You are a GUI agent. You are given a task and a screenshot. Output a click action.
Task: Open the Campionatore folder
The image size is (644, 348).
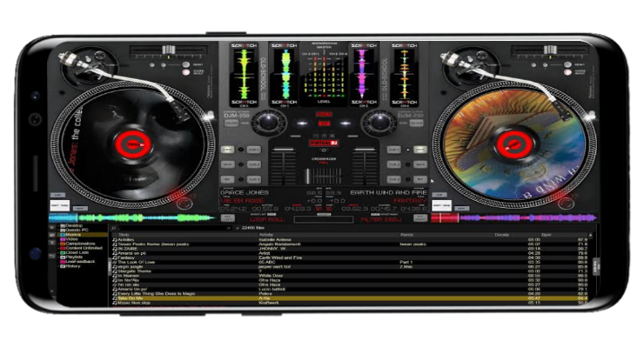click(77, 244)
